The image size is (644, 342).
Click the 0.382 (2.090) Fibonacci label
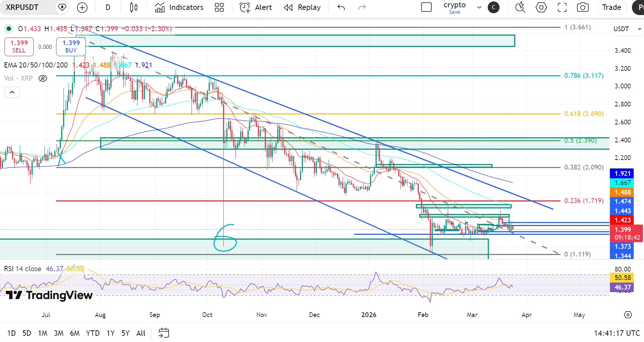584,167
